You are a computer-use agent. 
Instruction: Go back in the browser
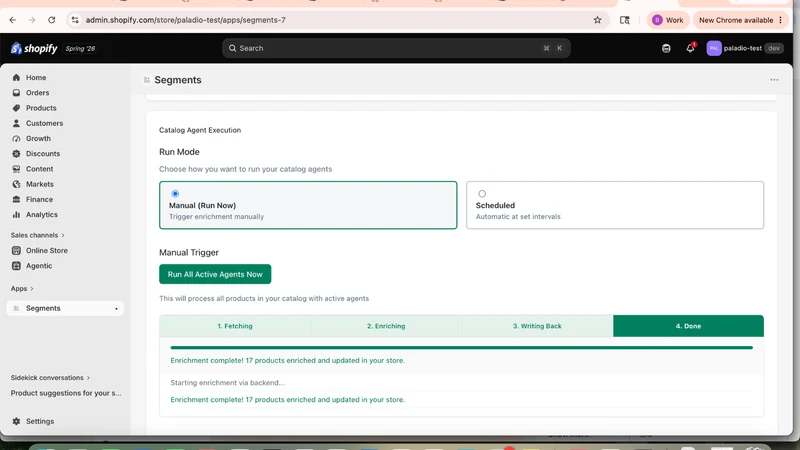click(13, 20)
